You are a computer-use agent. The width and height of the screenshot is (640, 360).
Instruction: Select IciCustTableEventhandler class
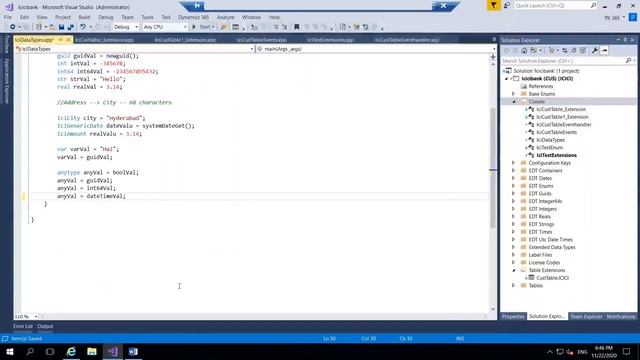[564, 125]
